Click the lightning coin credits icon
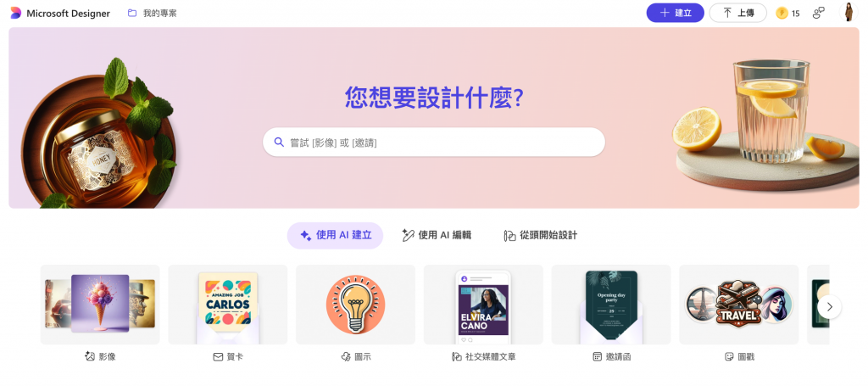This screenshot has width=868, height=386. click(x=782, y=14)
